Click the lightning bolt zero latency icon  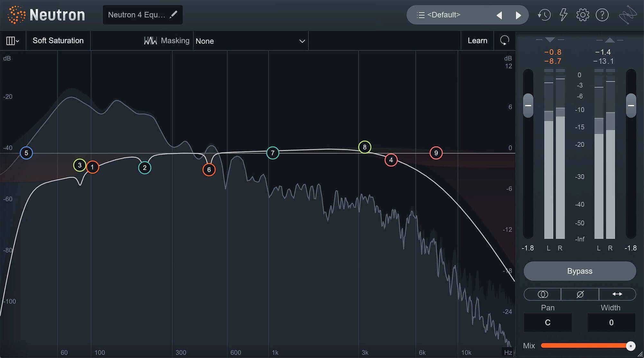point(563,15)
